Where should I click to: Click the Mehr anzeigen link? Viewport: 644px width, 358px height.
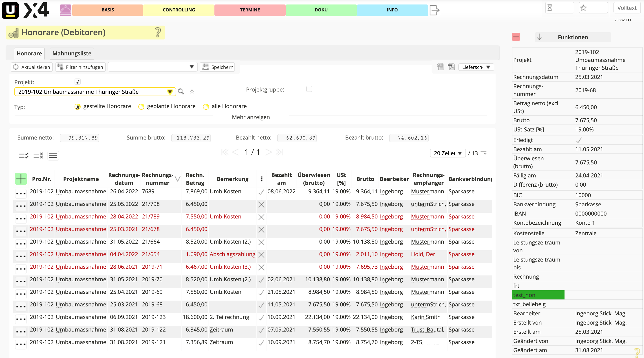(251, 117)
